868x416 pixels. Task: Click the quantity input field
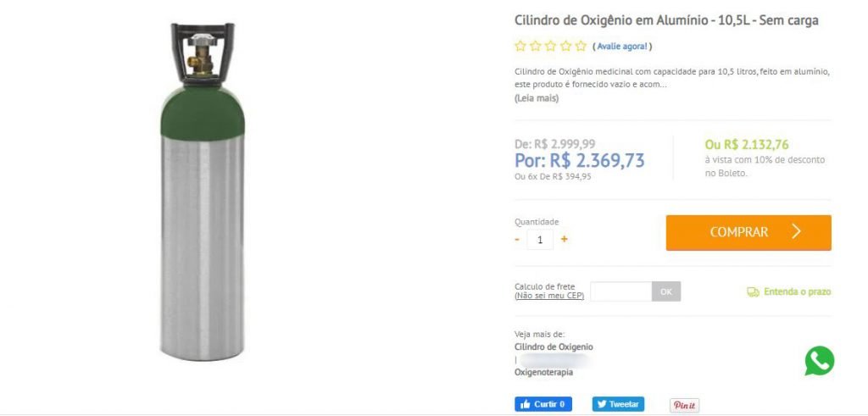tap(540, 240)
